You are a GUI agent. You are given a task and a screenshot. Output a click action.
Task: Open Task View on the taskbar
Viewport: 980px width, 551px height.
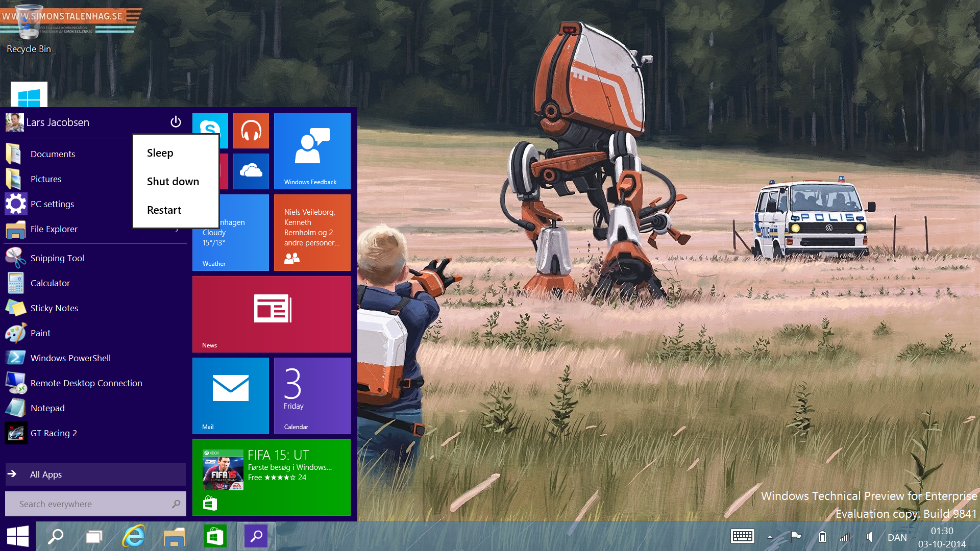94,537
